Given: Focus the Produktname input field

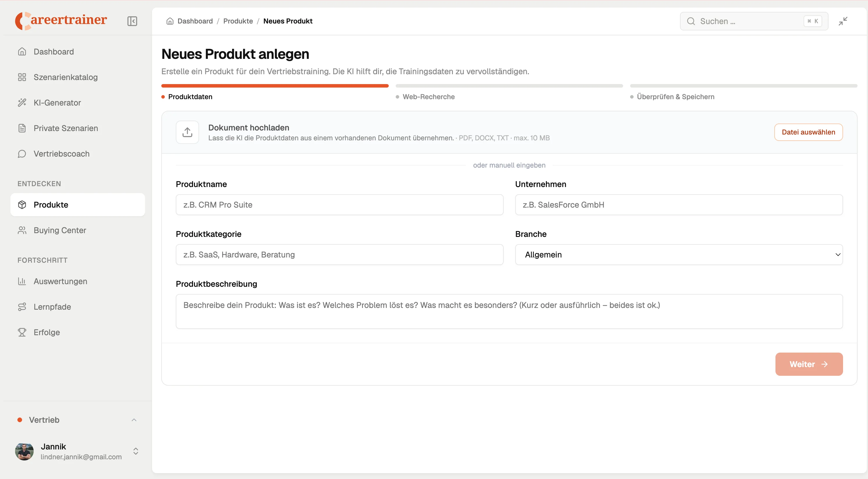Looking at the screenshot, I should (x=339, y=205).
